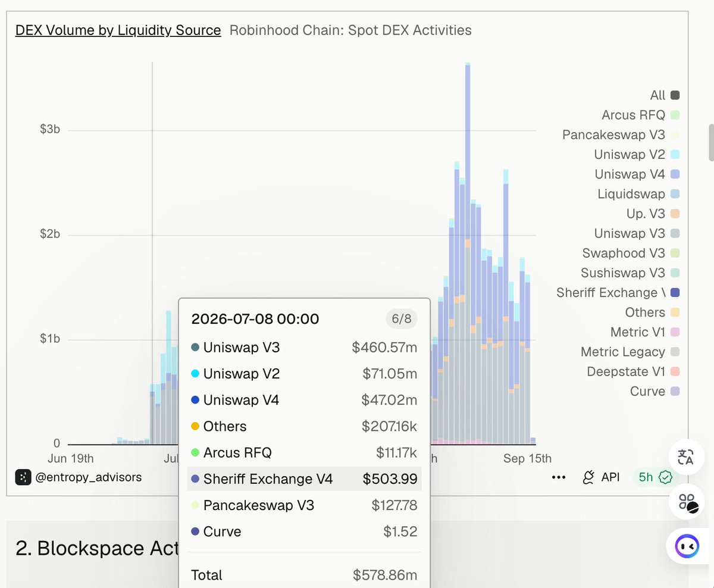Click Pancakeswap V3 $127.78 tooltip row
This screenshot has width=714, height=588.
click(x=304, y=505)
